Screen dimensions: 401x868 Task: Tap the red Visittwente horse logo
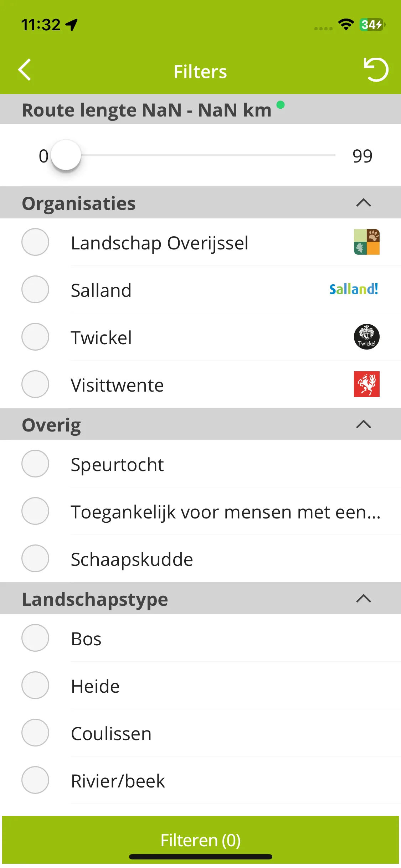(x=366, y=384)
